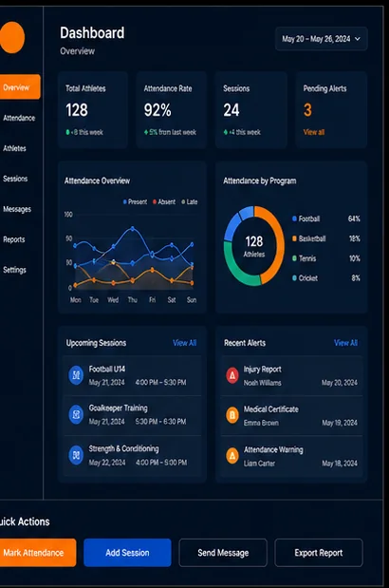Click the Attendance by Program heading

pos(259,180)
